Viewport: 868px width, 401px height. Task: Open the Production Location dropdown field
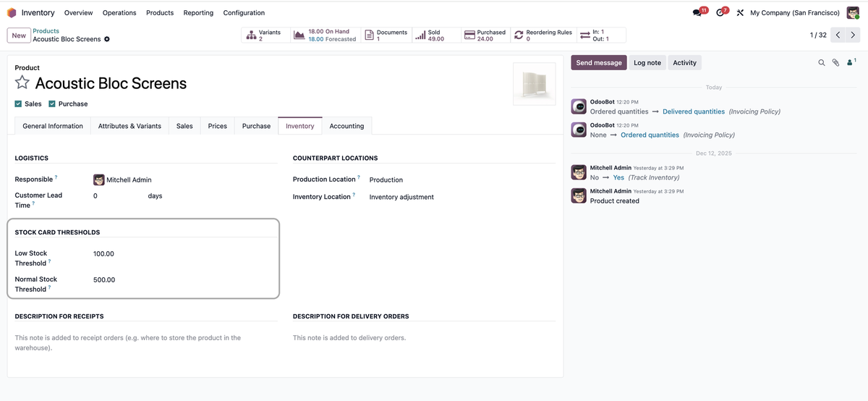click(x=462, y=180)
